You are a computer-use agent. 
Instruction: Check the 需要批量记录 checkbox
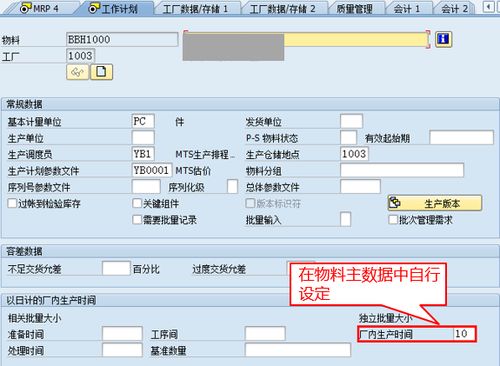[x=137, y=219]
